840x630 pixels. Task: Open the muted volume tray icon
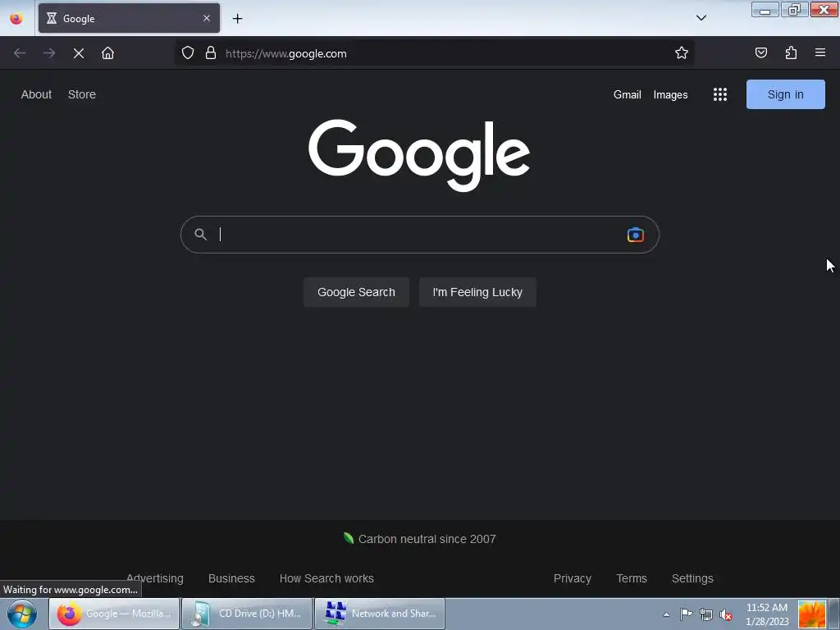coord(726,614)
